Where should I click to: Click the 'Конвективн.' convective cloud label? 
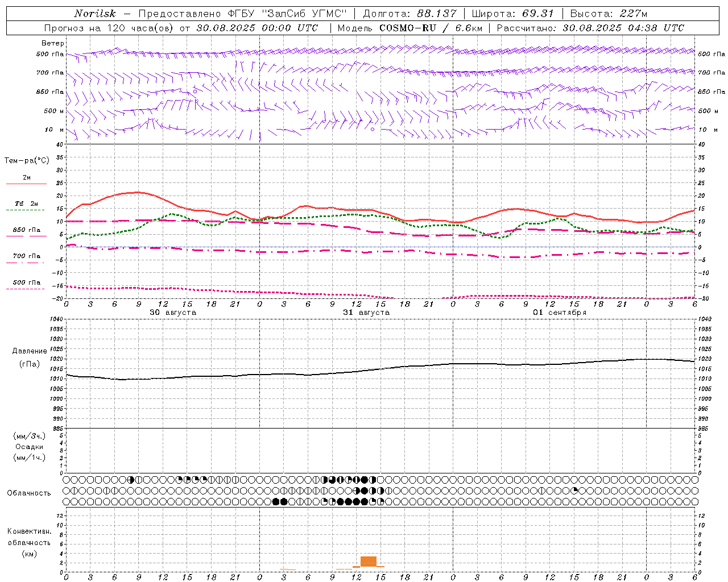click(29, 531)
